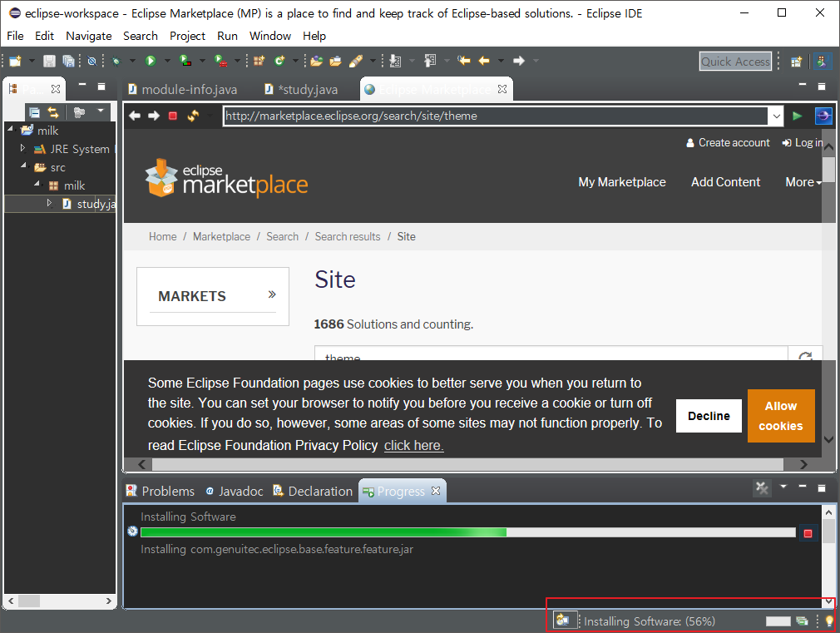Click the Last Edit Location icon
840x633 pixels.
pos(464,61)
